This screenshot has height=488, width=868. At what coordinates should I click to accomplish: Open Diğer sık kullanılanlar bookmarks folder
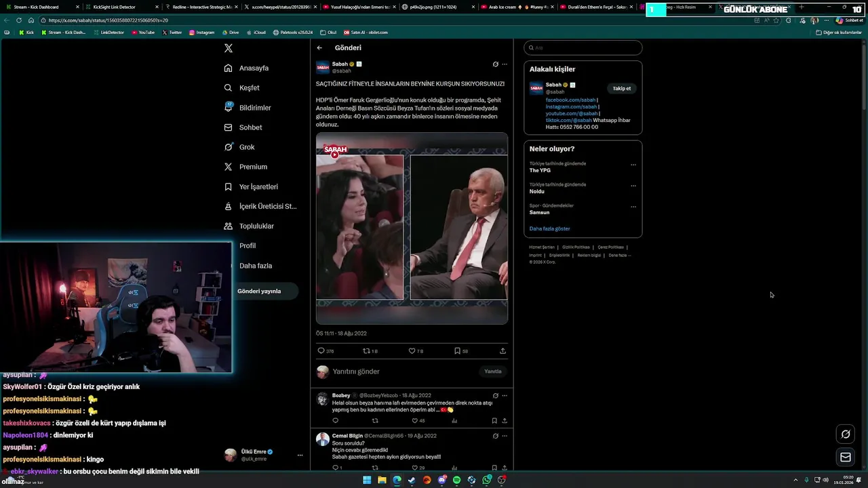[x=839, y=33]
